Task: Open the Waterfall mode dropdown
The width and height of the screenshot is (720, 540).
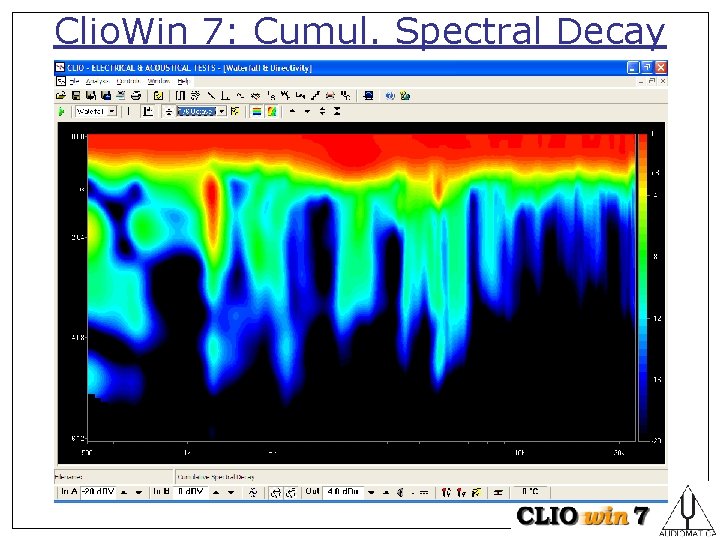Action: pos(112,111)
